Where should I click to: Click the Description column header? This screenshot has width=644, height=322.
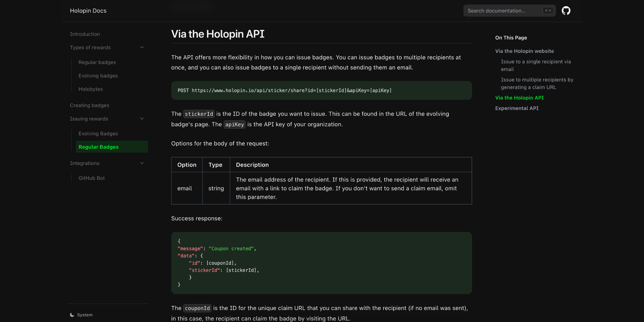click(x=351, y=165)
